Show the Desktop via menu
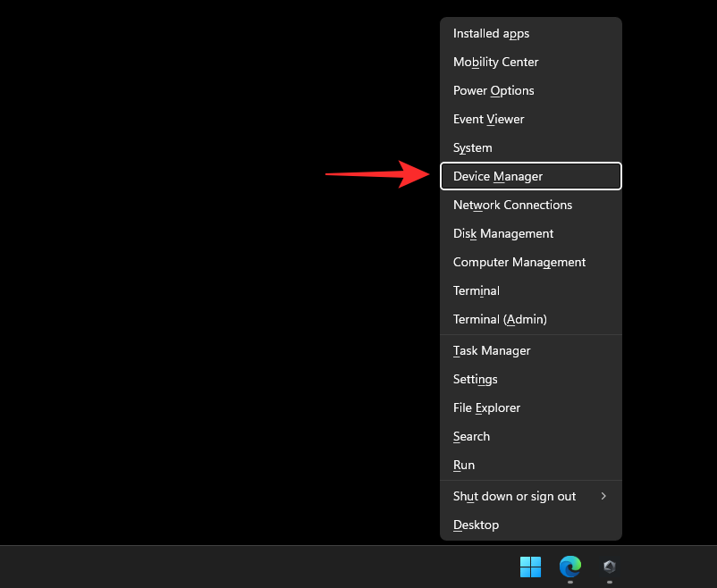This screenshot has width=717, height=588. point(476,525)
